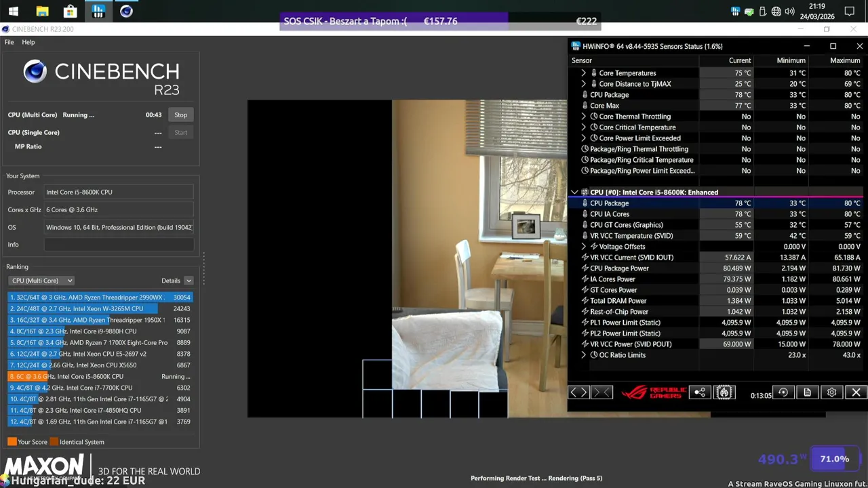Select the Core Max temperature row
This screenshot has height=488, width=868.
pyautogui.click(x=715, y=106)
